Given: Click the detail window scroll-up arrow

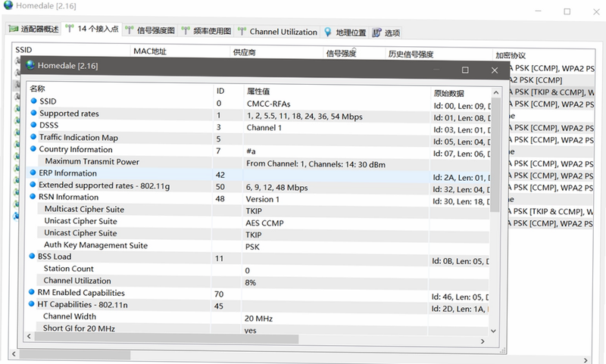Looking at the screenshot, I should click(496, 92).
